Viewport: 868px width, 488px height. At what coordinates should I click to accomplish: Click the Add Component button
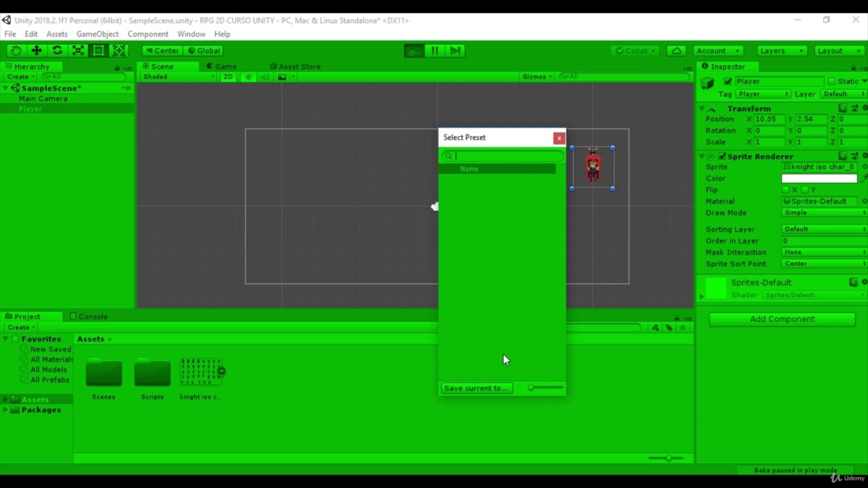[x=782, y=319]
